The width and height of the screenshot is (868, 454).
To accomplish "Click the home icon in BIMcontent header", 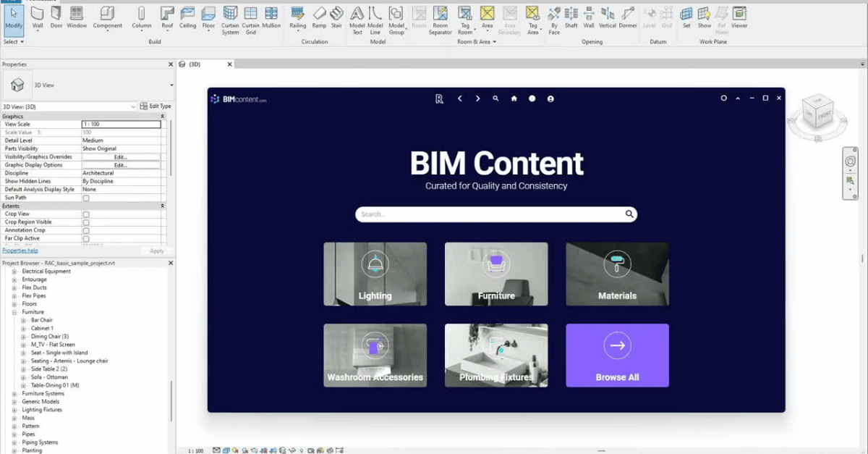I will click(x=514, y=98).
